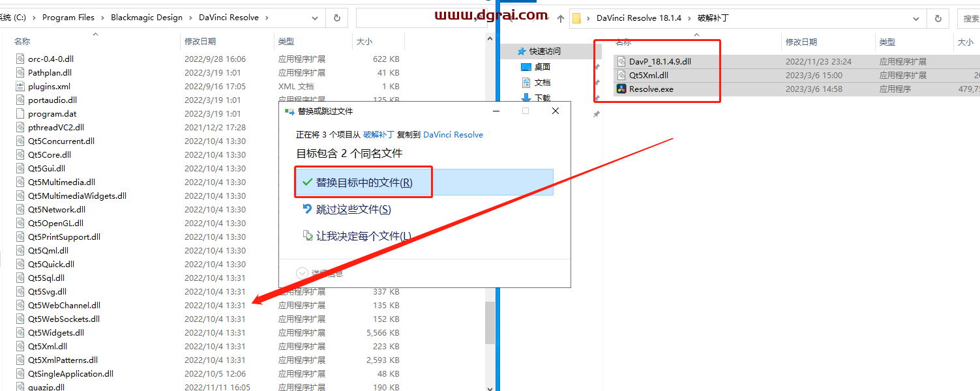Select portaudio.dll file name
Image resolution: width=980 pixels, height=391 pixels.
coord(52,100)
